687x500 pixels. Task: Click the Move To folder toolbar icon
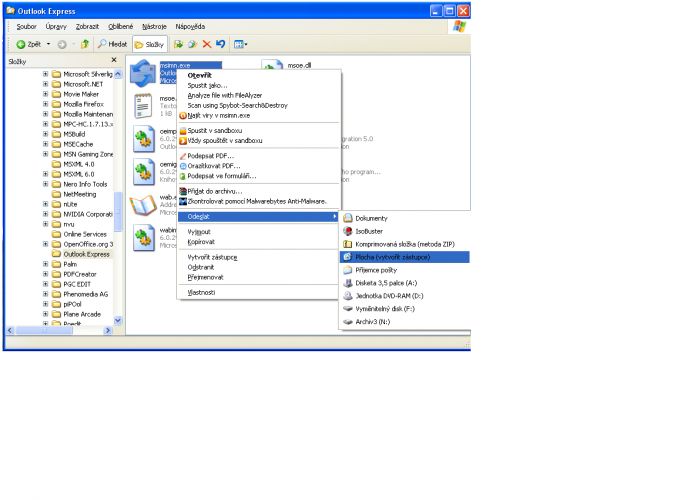pos(178,44)
